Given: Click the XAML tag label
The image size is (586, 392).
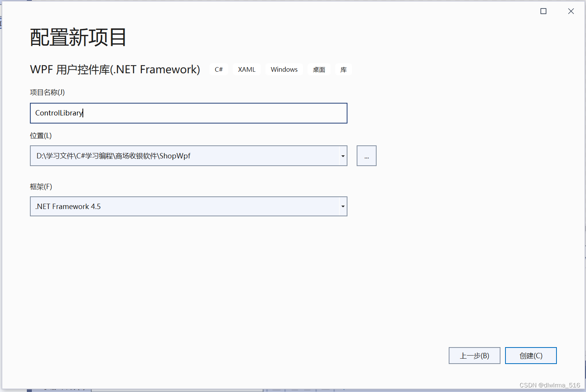Looking at the screenshot, I should point(247,69).
